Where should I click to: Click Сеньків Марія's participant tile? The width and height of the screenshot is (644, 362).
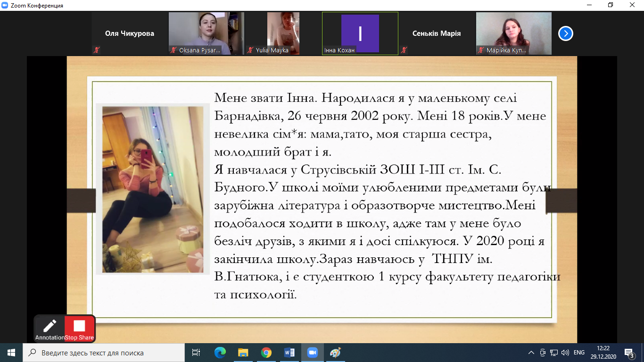[436, 33]
